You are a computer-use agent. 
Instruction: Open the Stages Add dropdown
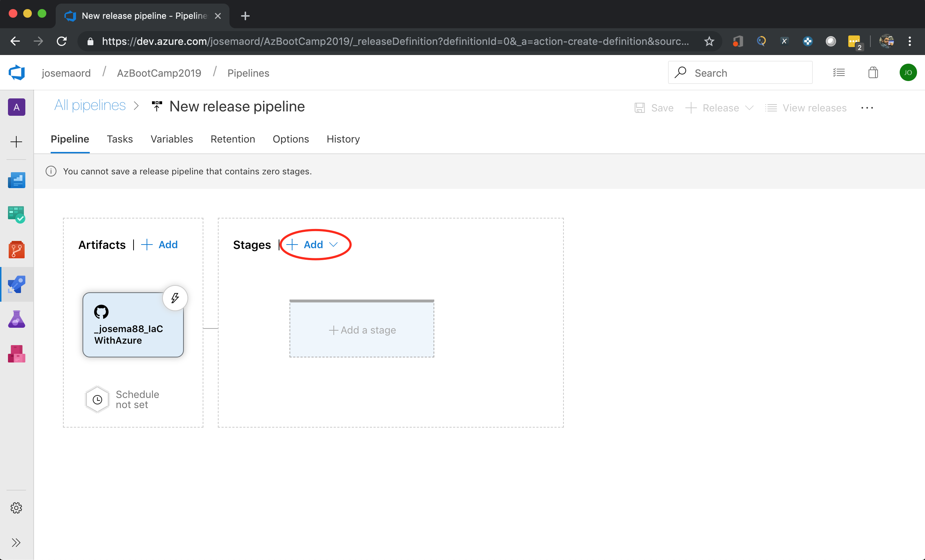click(313, 245)
